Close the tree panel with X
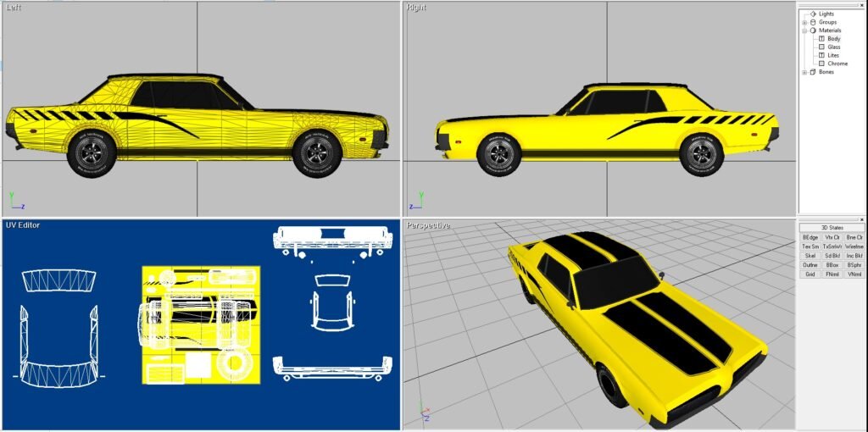 862,3
